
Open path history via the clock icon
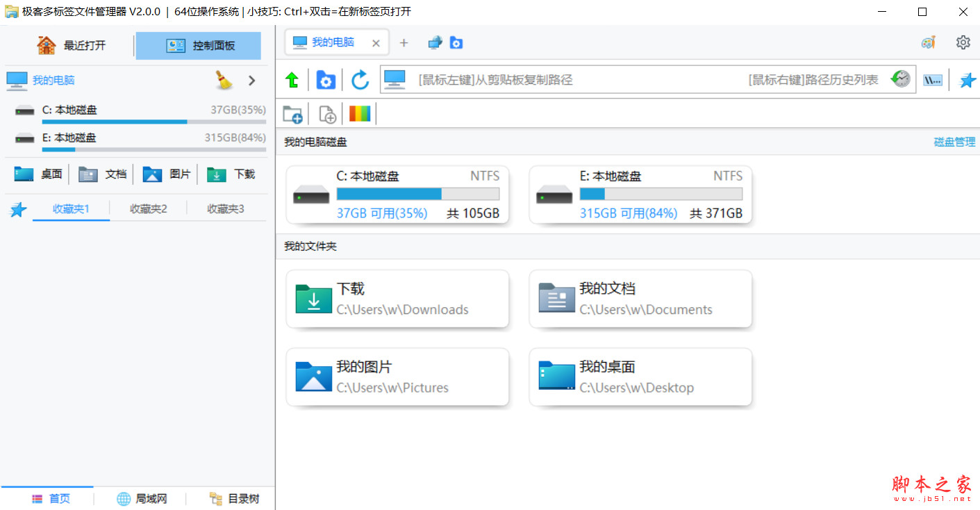tap(900, 79)
